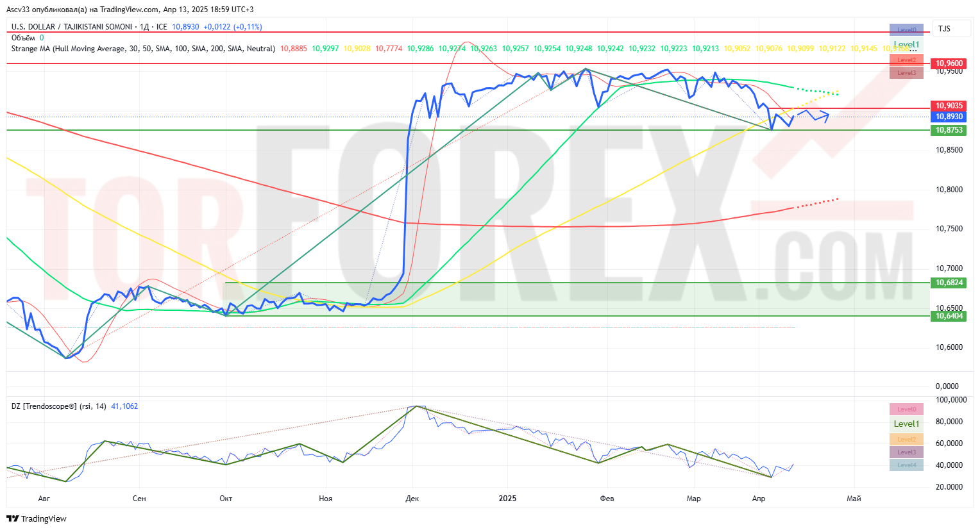Screen dimensions: 980x530
Task: Click the teal Level4 box in the RSI pane
Action: click(x=906, y=465)
